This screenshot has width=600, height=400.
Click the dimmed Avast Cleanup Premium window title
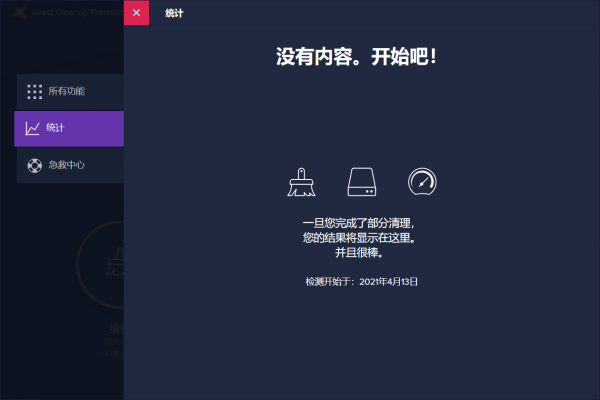pos(75,13)
